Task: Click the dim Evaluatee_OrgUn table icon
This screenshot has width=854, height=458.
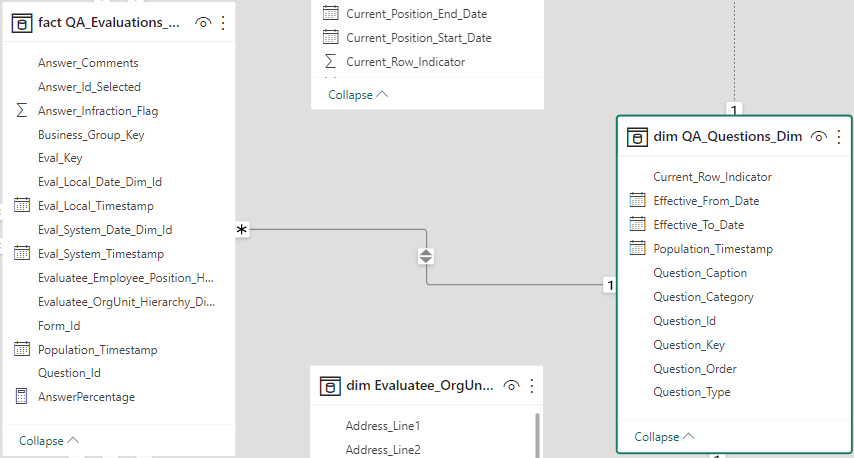Action: 330,386
